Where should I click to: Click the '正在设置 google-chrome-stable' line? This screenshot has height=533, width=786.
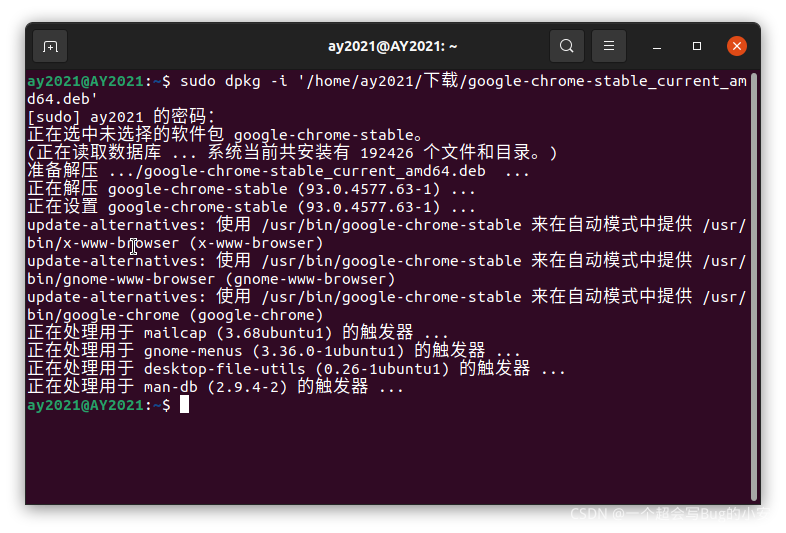251,207
